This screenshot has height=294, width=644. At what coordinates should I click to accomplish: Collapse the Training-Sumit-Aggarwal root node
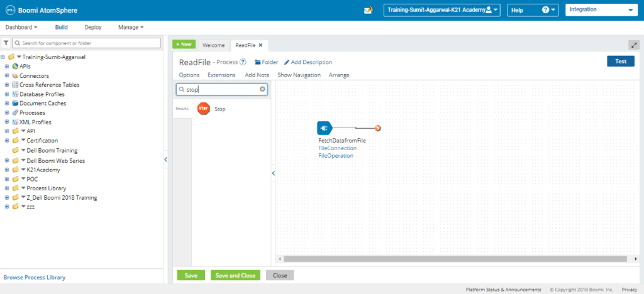pyautogui.click(x=3, y=57)
